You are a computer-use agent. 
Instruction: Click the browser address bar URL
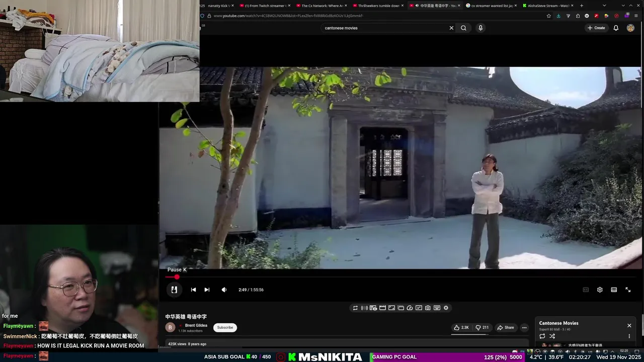pyautogui.click(x=288, y=16)
